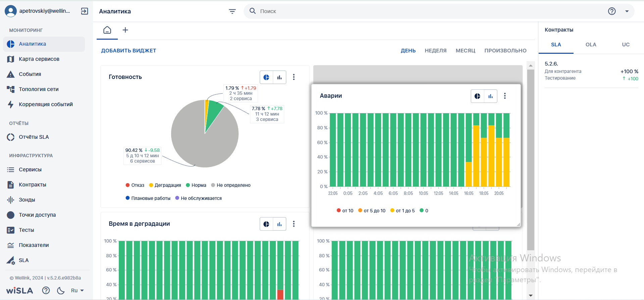Click the Точки доступа circle icon
The width and height of the screenshot is (644, 300).
pyautogui.click(x=11, y=215)
